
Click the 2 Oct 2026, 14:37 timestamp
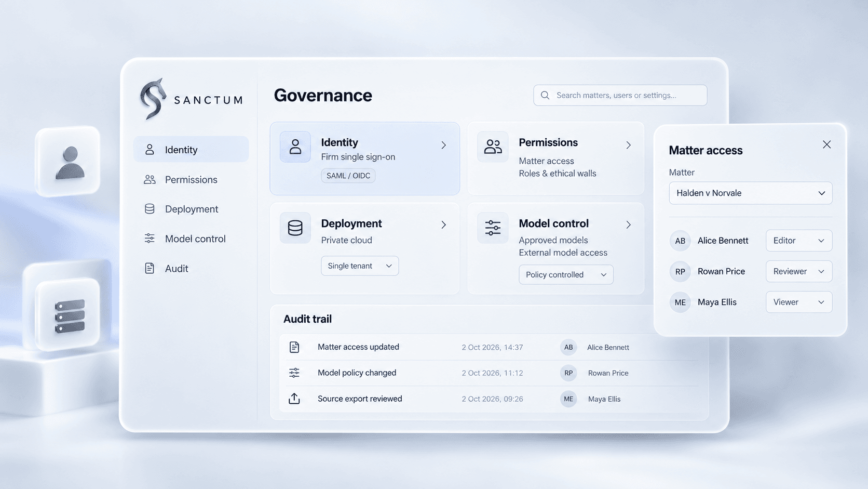[x=492, y=347]
